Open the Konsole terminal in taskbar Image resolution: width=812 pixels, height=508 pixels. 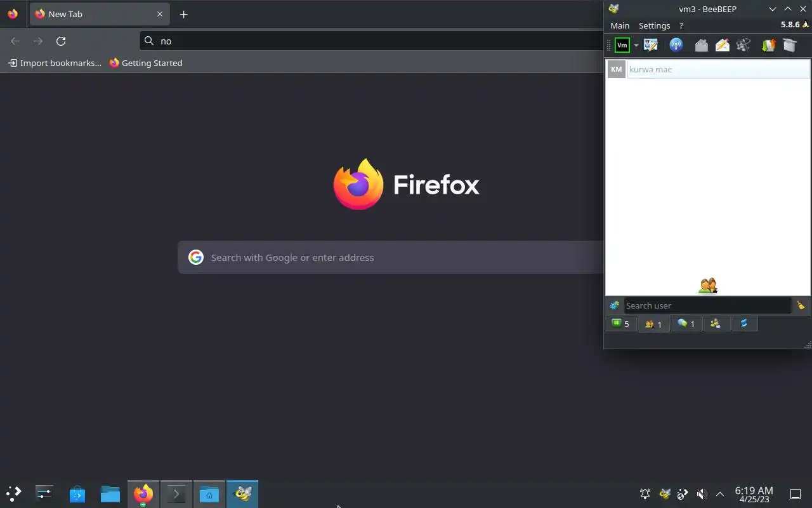[x=176, y=493]
